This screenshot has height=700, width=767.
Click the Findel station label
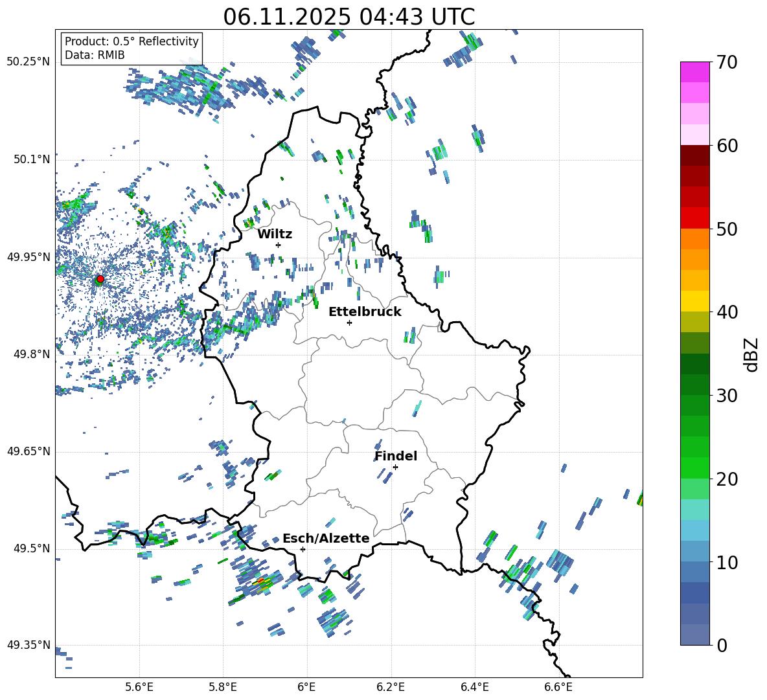pos(396,456)
